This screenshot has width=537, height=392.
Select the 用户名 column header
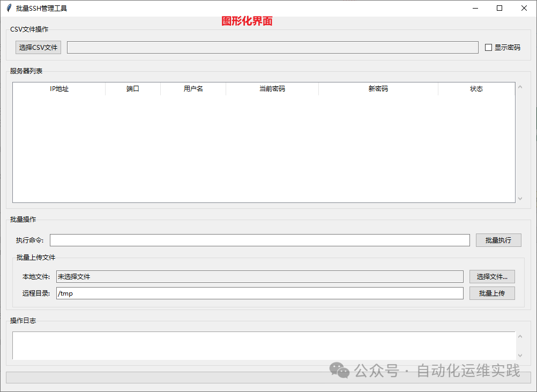point(193,89)
